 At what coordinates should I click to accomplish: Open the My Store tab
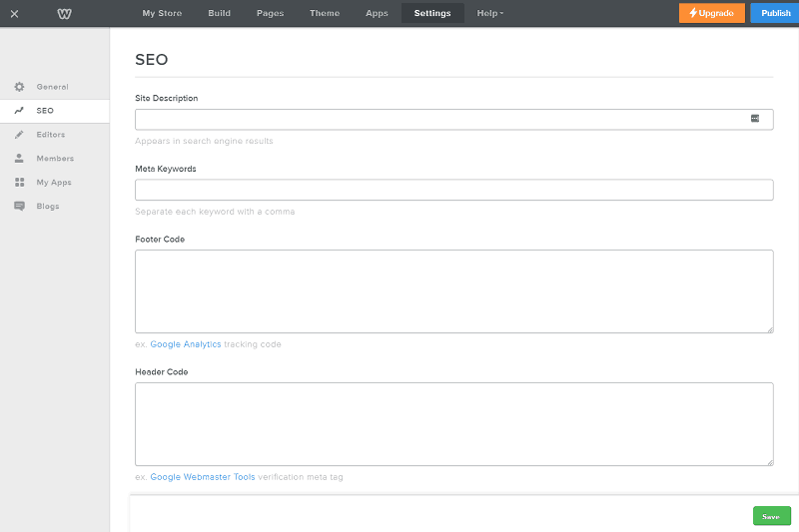click(x=162, y=13)
